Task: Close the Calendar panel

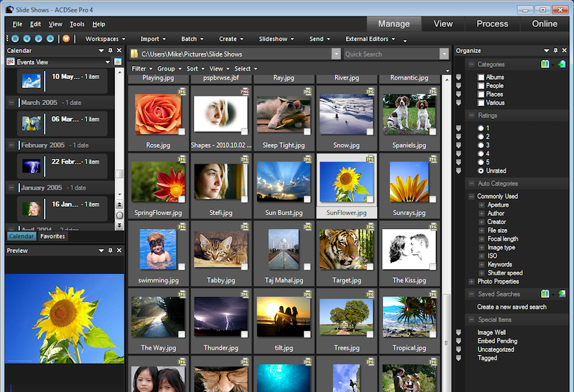Action: pyautogui.click(x=119, y=50)
